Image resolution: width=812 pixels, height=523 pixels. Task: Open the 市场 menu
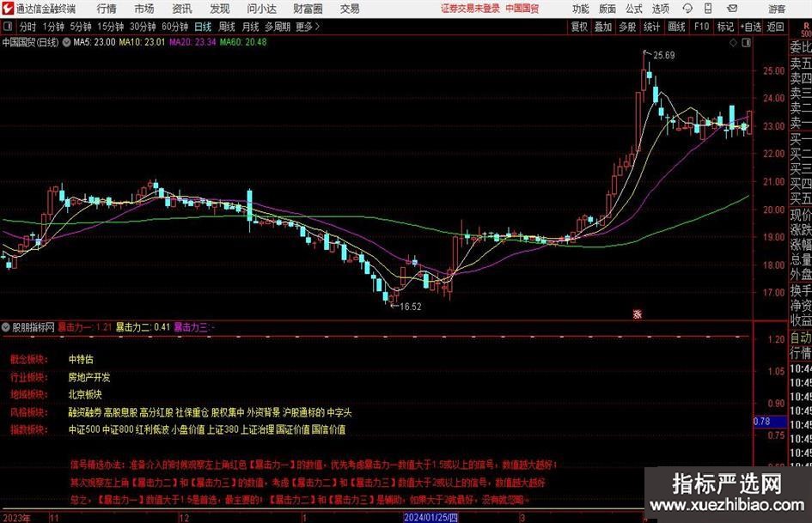point(144,9)
